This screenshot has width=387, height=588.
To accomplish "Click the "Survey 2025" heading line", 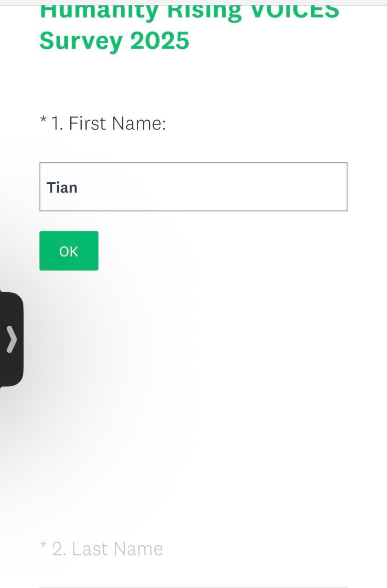I will click(114, 41).
